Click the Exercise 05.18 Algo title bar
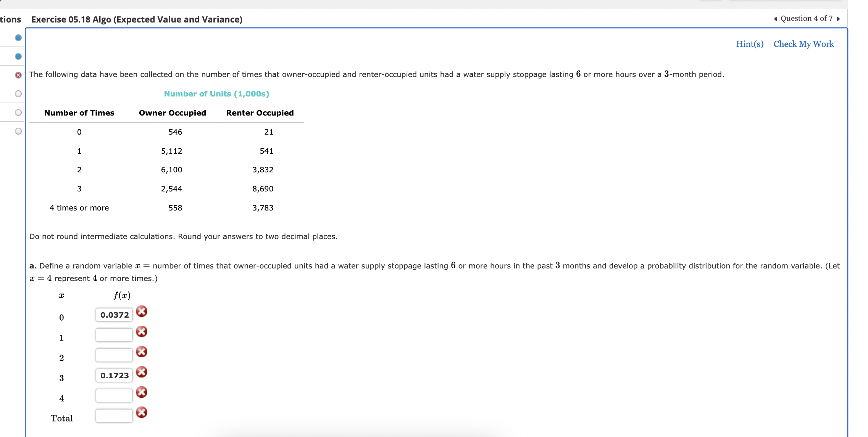 click(x=136, y=19)
